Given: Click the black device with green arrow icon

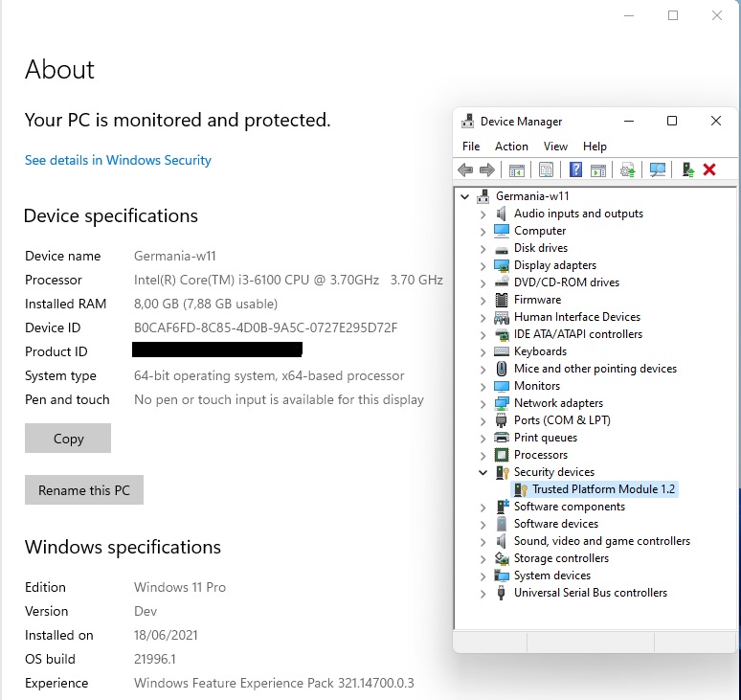Looking at the screenshot, I should (x=688, y=169).
